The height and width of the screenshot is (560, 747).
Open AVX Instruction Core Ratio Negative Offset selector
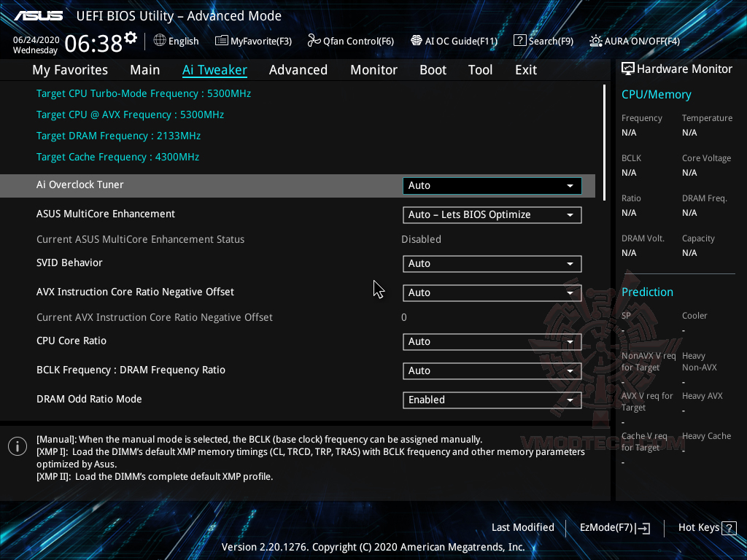[491, 292]
